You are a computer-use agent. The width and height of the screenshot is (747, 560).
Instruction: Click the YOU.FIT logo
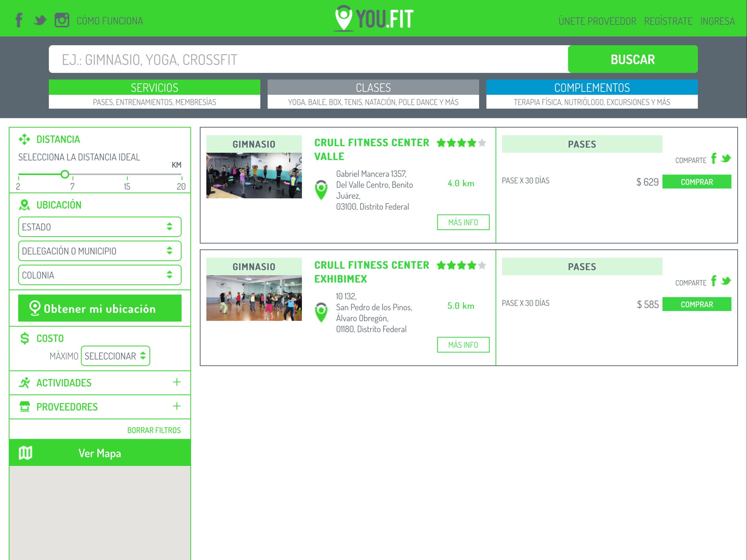pyautogui.click(x=373, y=18)
